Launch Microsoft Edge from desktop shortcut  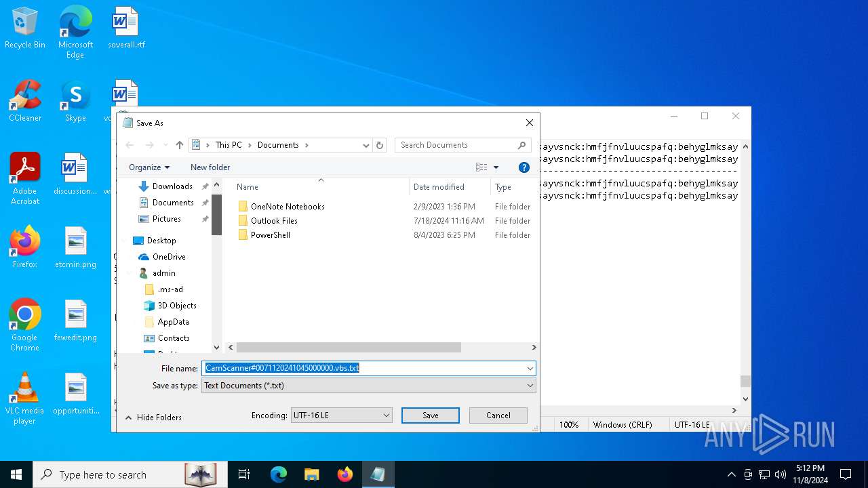point(75,33)
